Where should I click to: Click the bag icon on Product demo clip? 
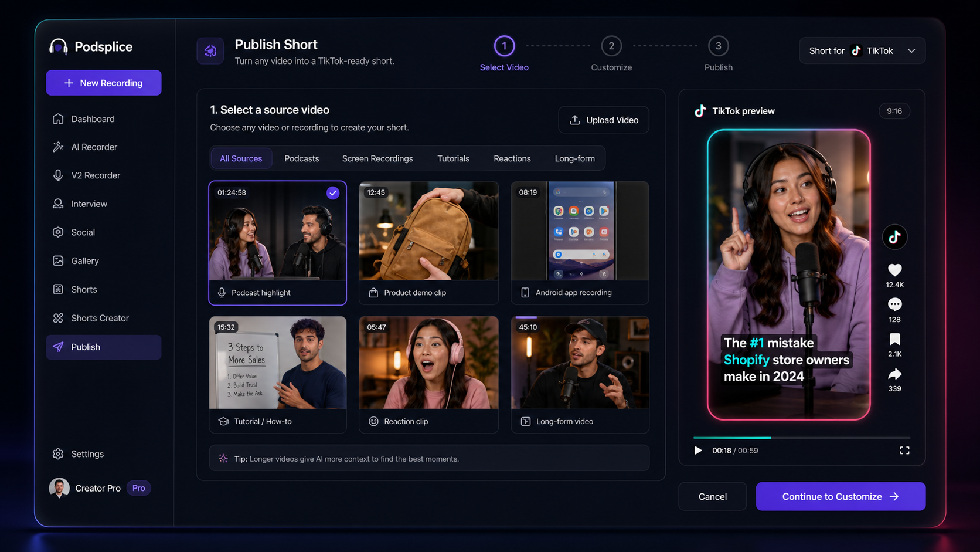coord(373,293)
